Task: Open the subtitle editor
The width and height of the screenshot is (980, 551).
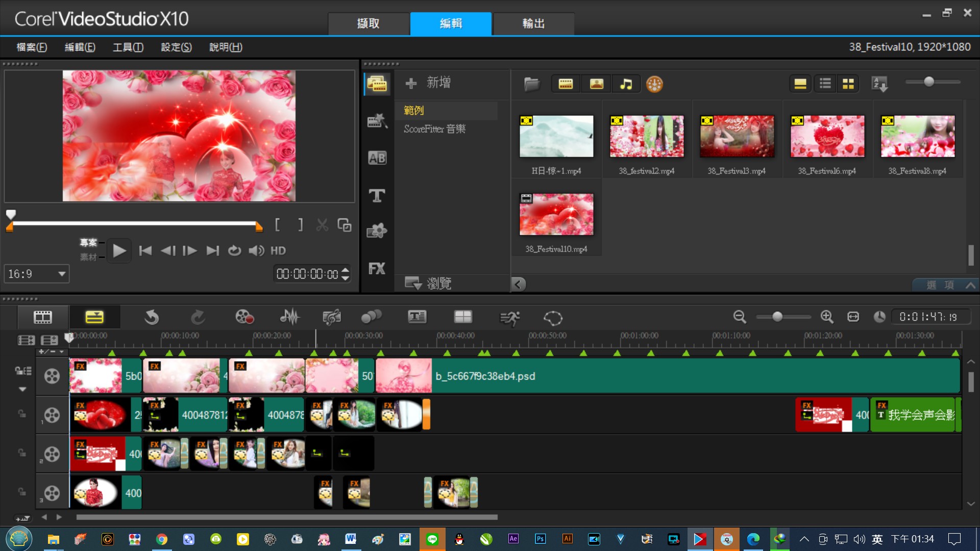Action: pyautogui.click(x=417, y=317)
